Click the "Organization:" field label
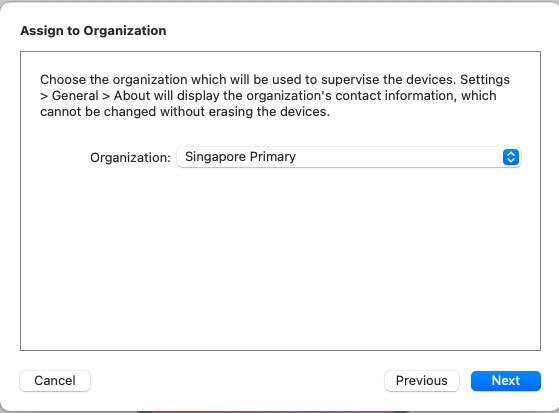The image size is (559, 413). 130,157
